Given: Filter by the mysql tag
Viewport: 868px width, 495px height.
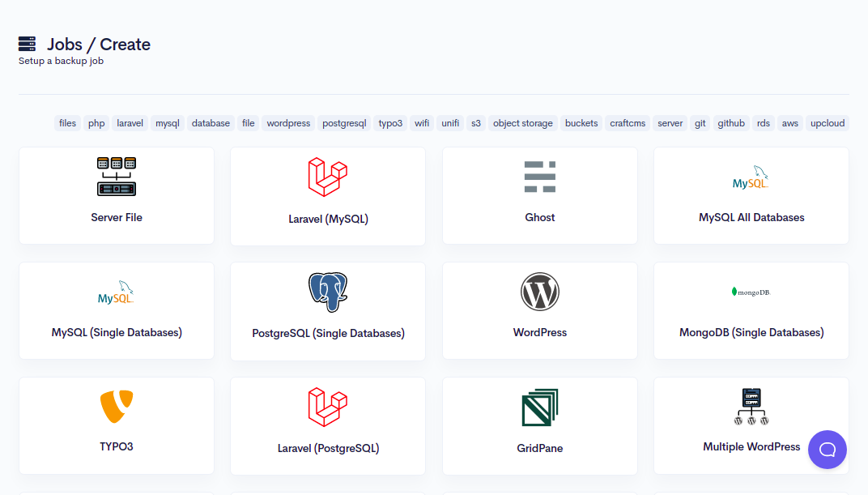Looking at the screenshot, I should coord(167,123).
